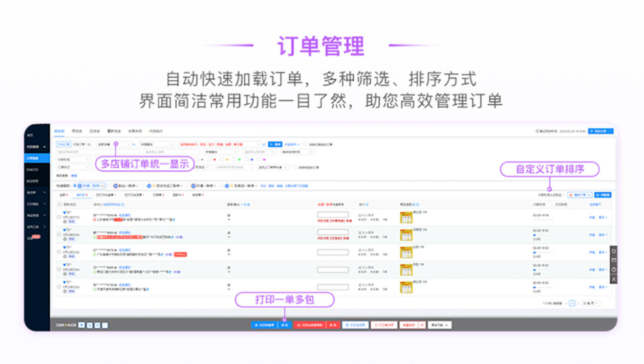
Task: Close the right floating toolbar with its X icon
Action: 614,279
